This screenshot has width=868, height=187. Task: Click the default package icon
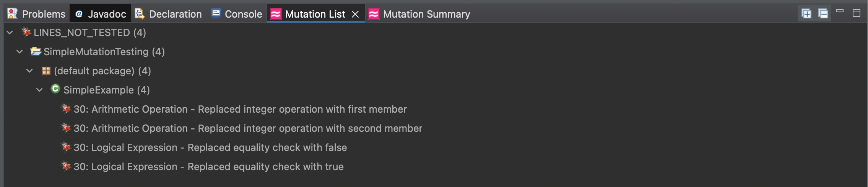46,71
